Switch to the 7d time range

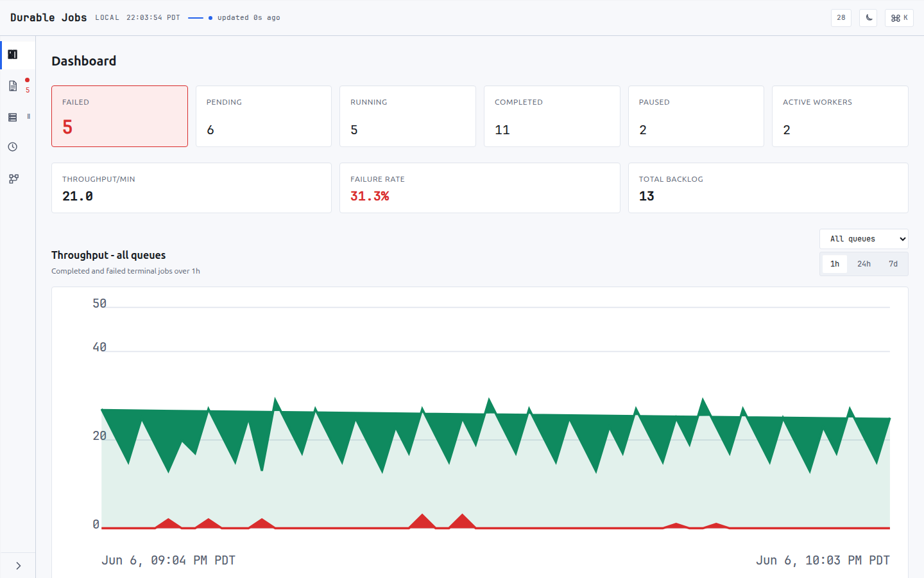tap(893, 264)
